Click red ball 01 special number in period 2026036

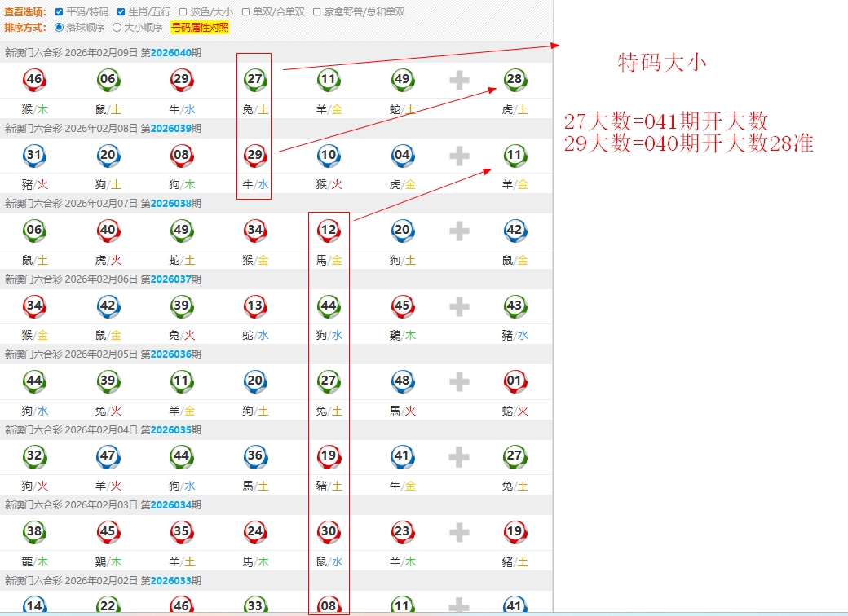(515, 381)
